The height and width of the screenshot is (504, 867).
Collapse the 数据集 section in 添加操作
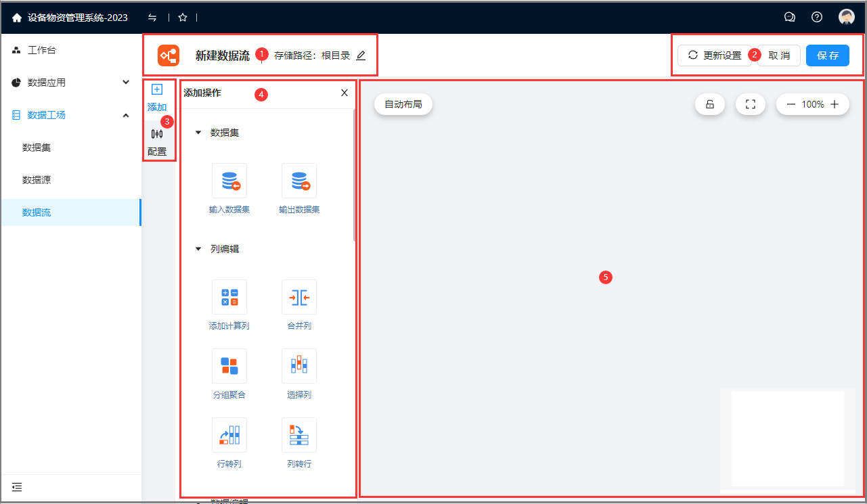coord(198,133)
